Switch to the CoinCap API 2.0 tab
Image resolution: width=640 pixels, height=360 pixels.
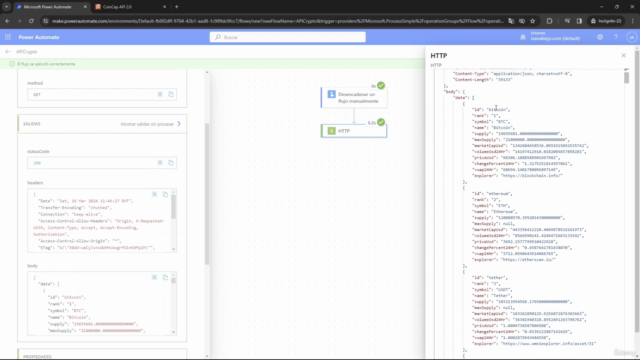(x=129, y=7)
